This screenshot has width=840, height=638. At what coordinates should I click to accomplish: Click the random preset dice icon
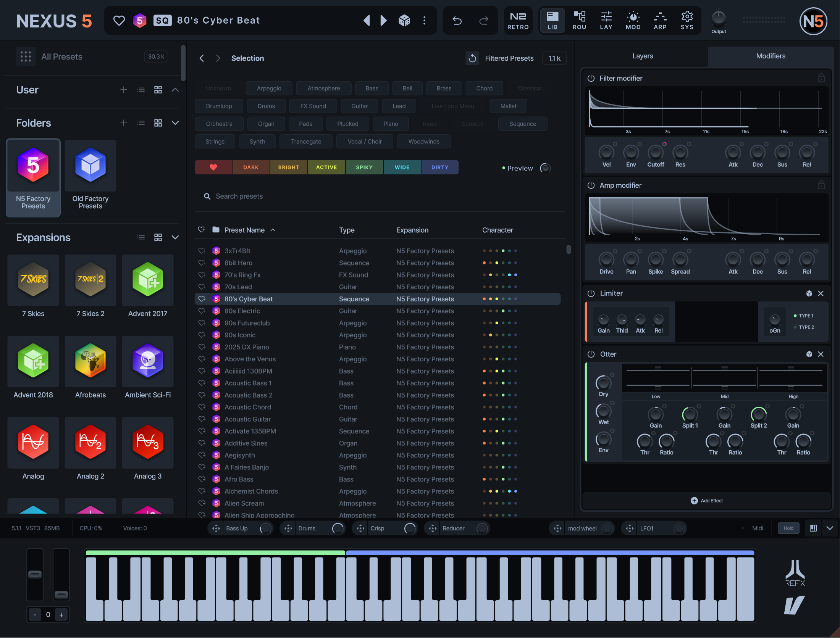404,20
